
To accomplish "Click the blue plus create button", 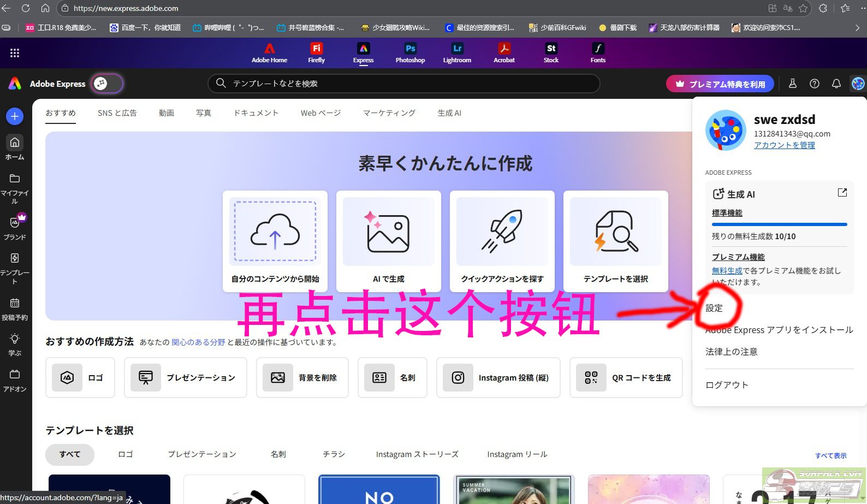I will (15, 116).
